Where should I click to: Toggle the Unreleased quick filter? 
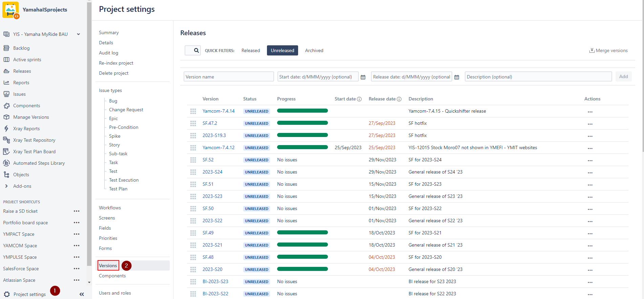[x=283, y=50]
